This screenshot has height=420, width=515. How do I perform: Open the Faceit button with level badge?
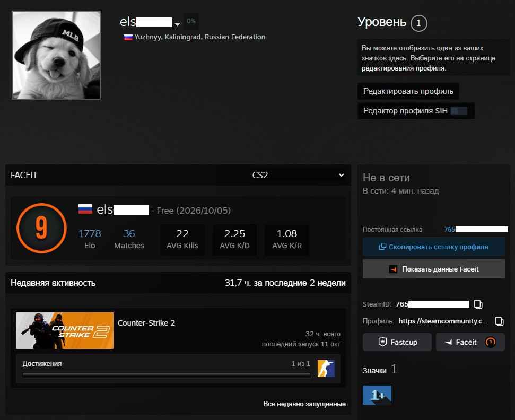pos(470,342)
